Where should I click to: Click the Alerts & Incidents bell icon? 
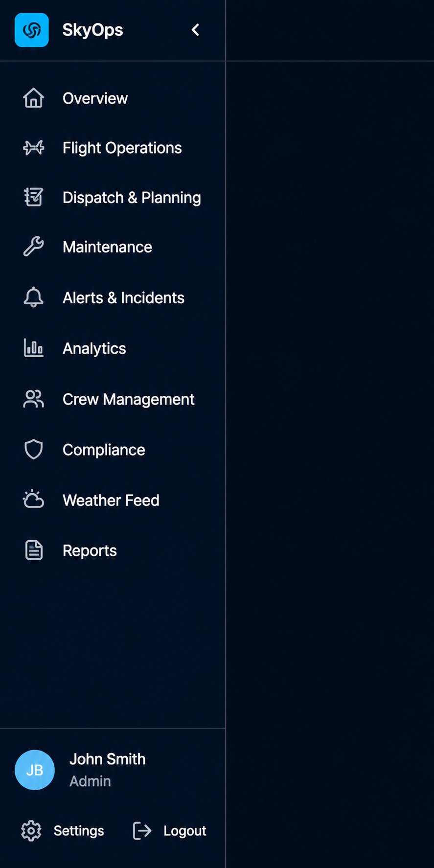(x=34, y=297)
